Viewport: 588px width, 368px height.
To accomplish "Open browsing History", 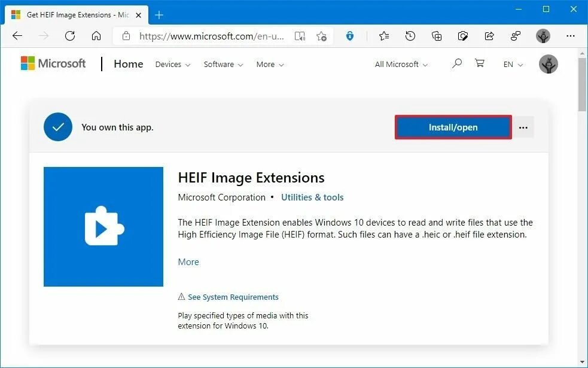I will (410, 36).
